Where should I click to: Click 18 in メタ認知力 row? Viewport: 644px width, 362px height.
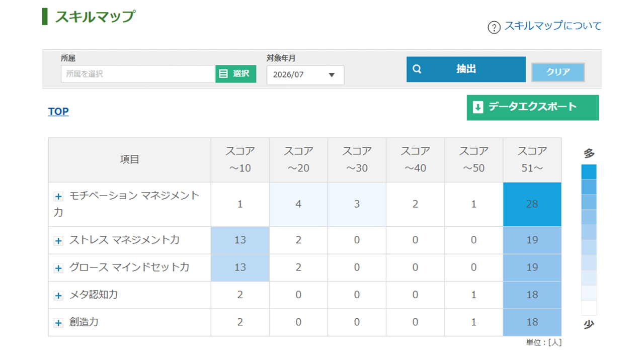click(532, 295)
